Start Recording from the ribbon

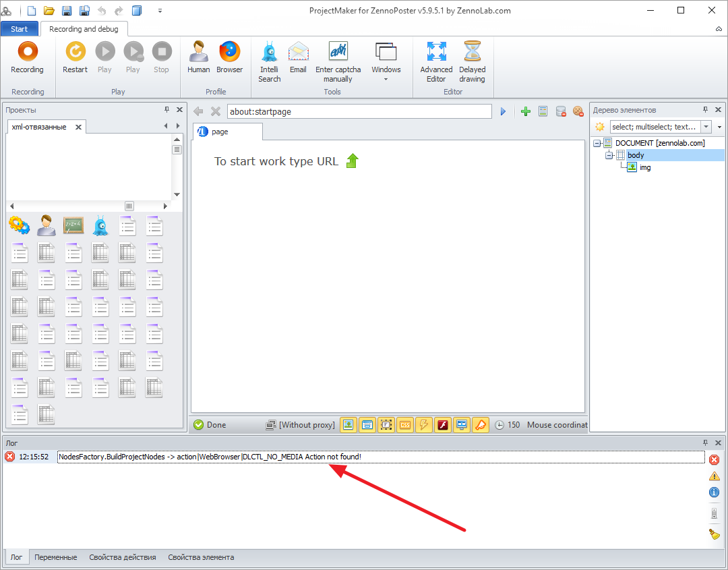pyautogui.click(x=28, y=57)
